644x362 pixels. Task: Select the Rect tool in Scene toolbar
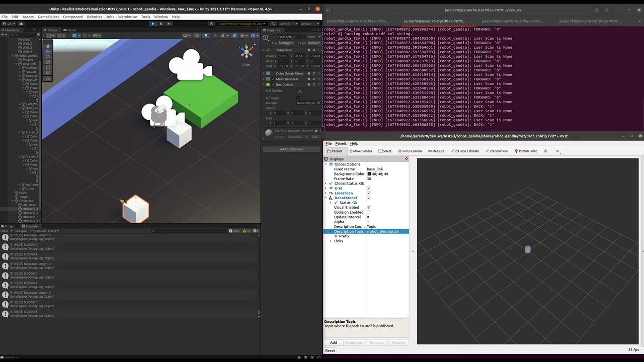coord(48,67)
